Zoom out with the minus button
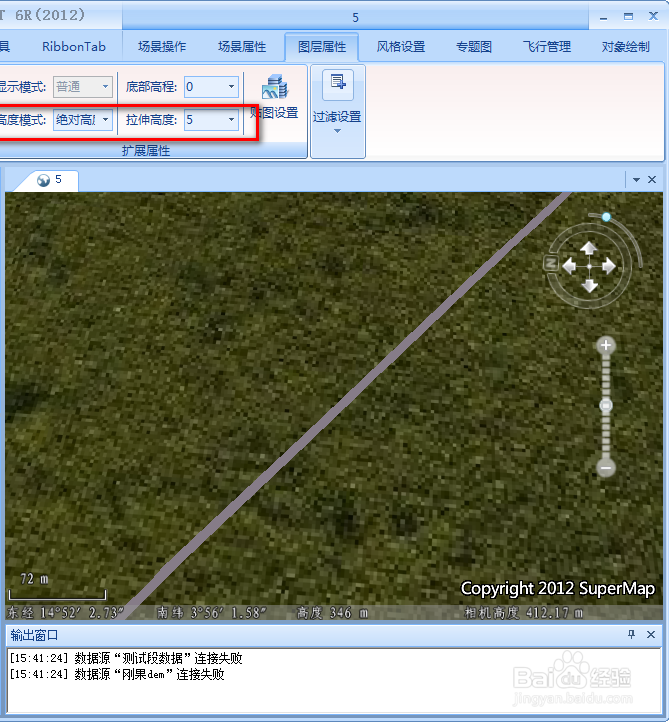Viewport: 669px width, 722px height. 606,468
